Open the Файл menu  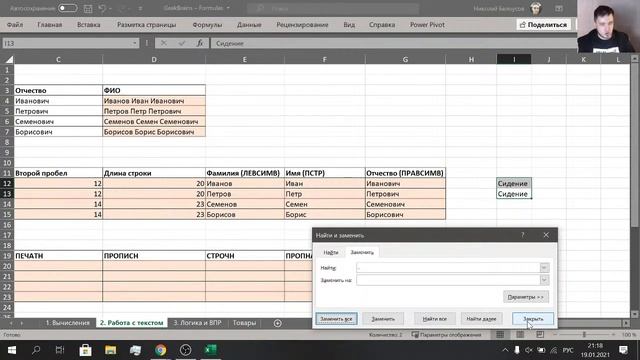pos(15,25)
